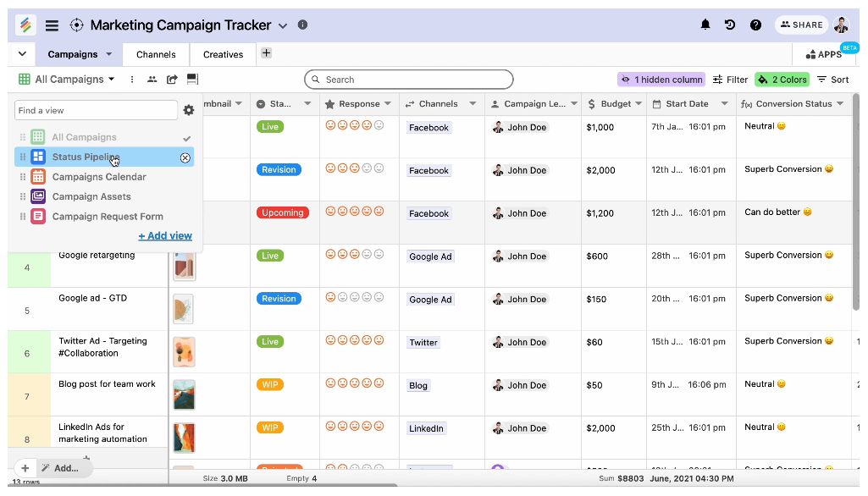Click the drag handle of Campaigns Calendar
The width and height of the screenshot is (868, 496).
(x=23, y=177)
